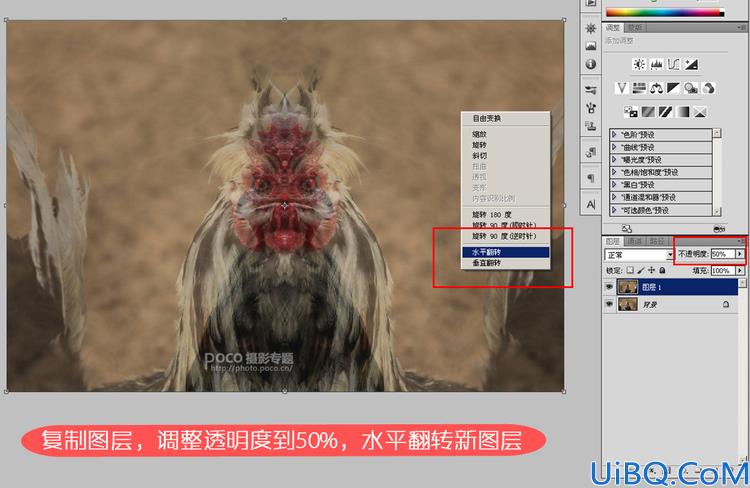Image resolution: width=750 pixels, height=488 pixels.
Task: Toggle lock position icon
Action: pos(651,270)
